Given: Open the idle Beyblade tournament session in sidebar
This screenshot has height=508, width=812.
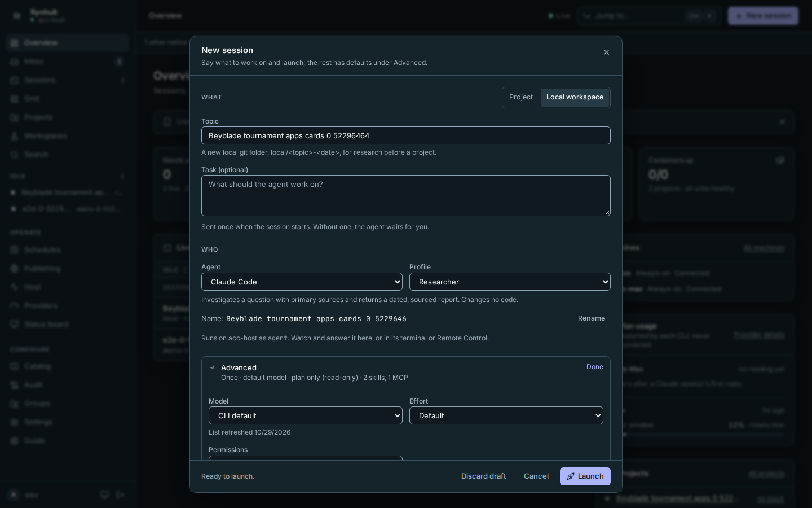Looking at the screenshot, I should 68,192.
